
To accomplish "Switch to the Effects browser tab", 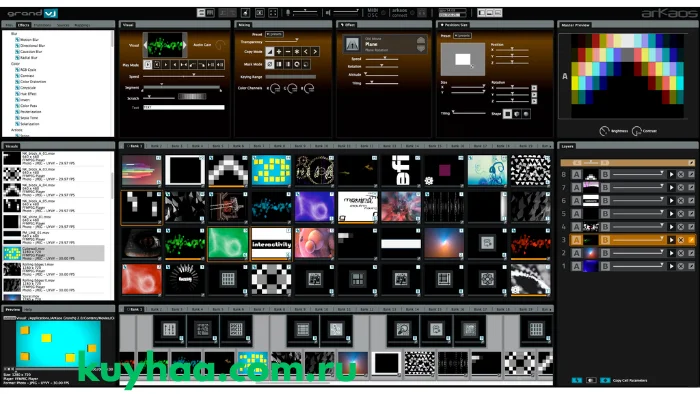I will (x=24, y=25).
